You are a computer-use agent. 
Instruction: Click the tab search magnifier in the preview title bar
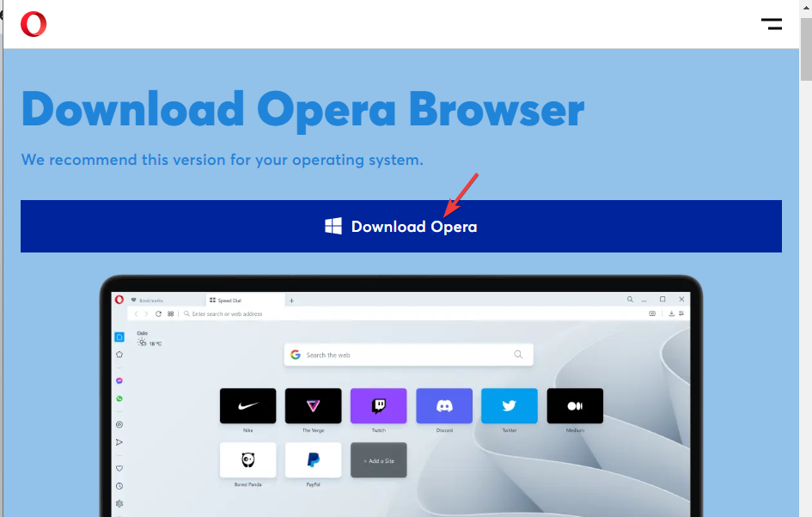630,299
